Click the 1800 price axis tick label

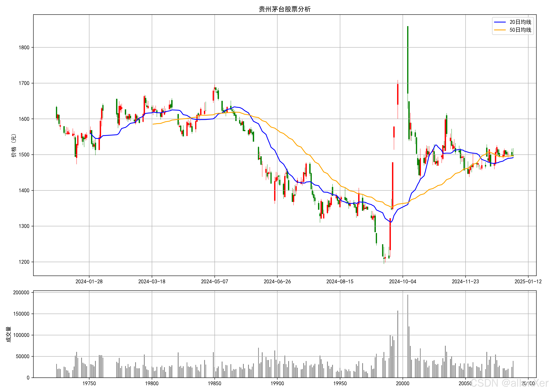[x=24, y=48]
